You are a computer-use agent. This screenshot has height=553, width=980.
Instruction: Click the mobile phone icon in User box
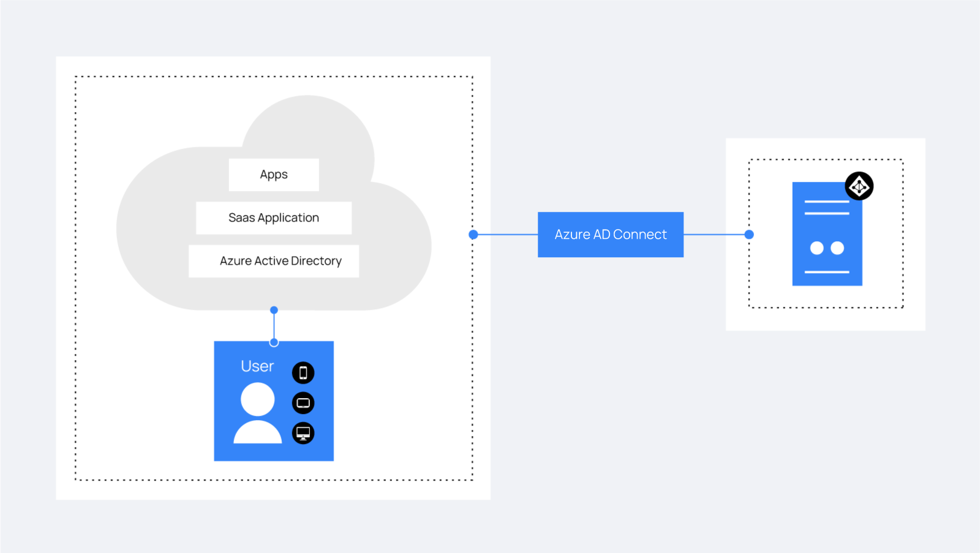point(303,372)
